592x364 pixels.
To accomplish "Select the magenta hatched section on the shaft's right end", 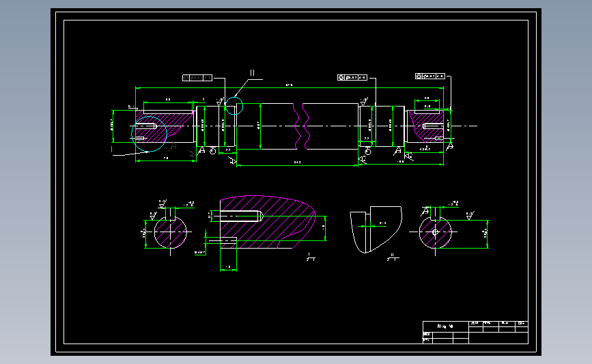I will coord(426,126).
